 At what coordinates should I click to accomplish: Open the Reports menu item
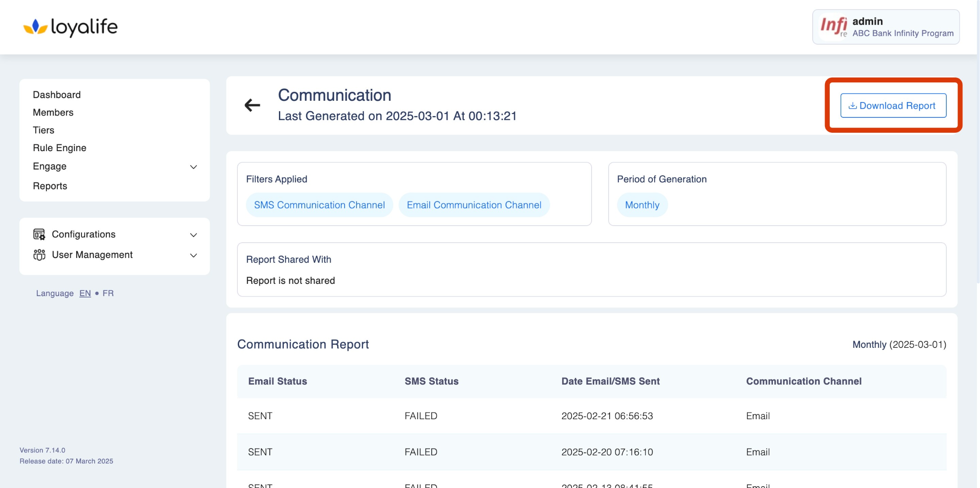point(50,186)
